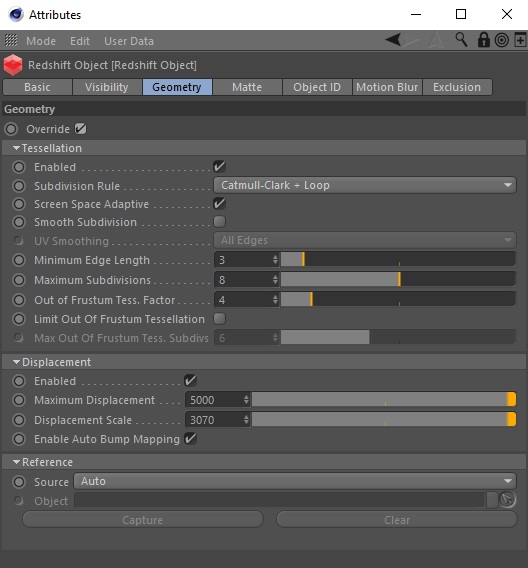Click the Out of Frustum Tess. Factor slider
The image size is (528, 568).
coord(398,299)
